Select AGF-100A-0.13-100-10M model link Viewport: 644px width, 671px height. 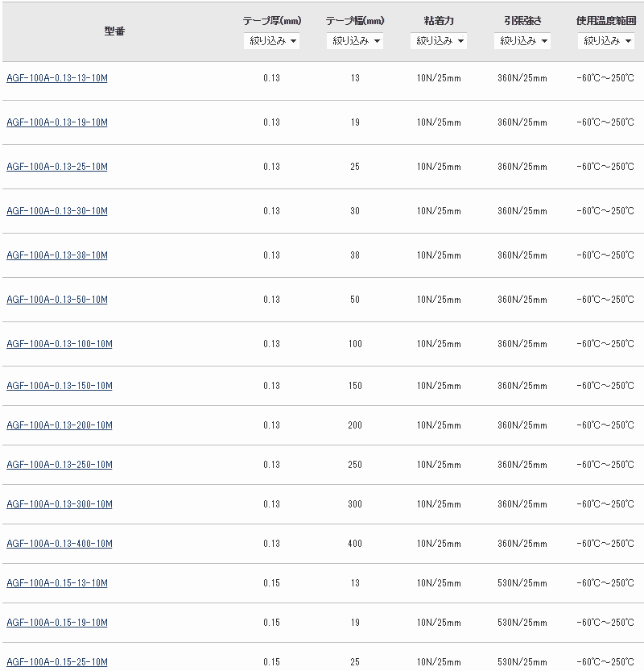[x=60, y=344]
